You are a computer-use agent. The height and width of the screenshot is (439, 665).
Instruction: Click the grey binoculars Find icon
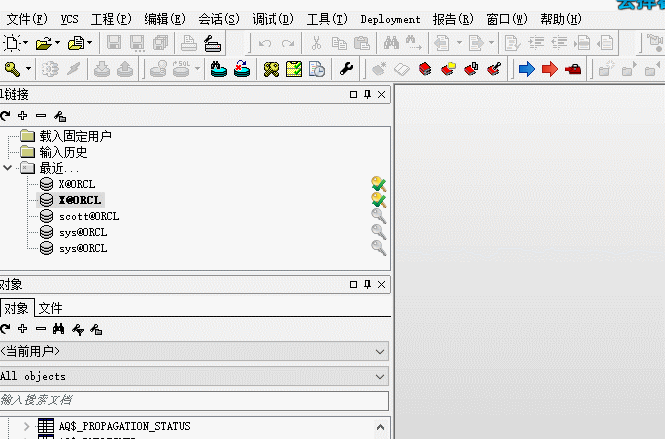[391, 43]
